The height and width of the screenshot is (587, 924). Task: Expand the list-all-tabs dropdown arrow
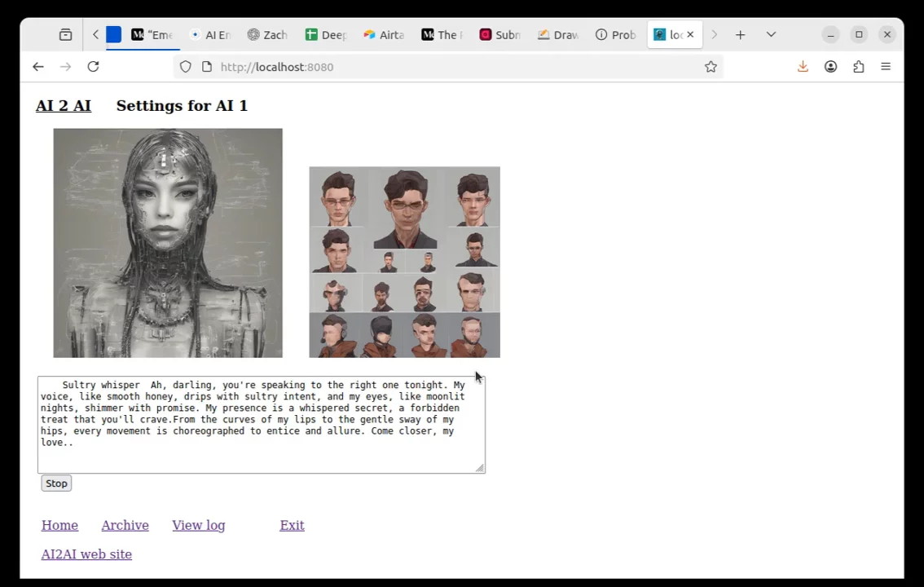[x=771, y=35]
